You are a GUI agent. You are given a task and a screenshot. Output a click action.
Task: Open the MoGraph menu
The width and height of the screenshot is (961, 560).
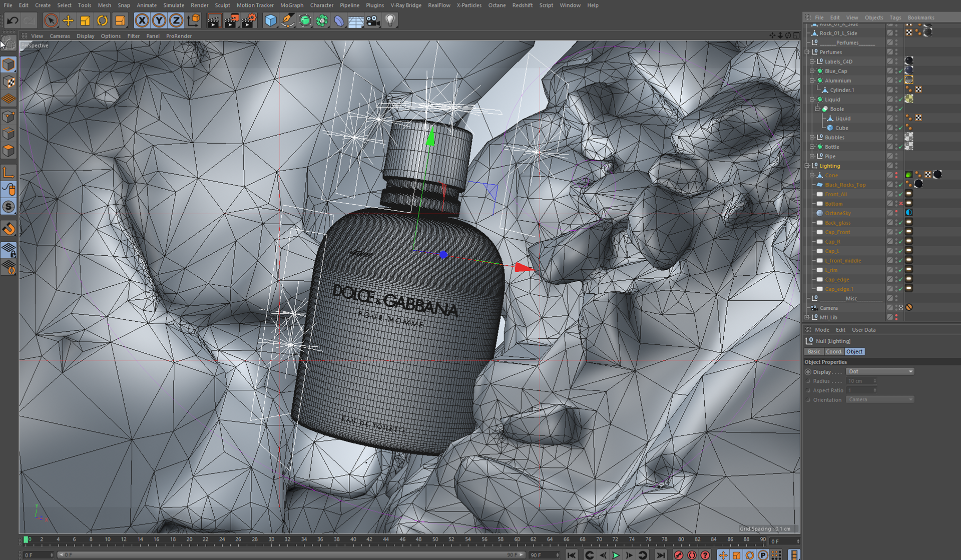point(292,5)
